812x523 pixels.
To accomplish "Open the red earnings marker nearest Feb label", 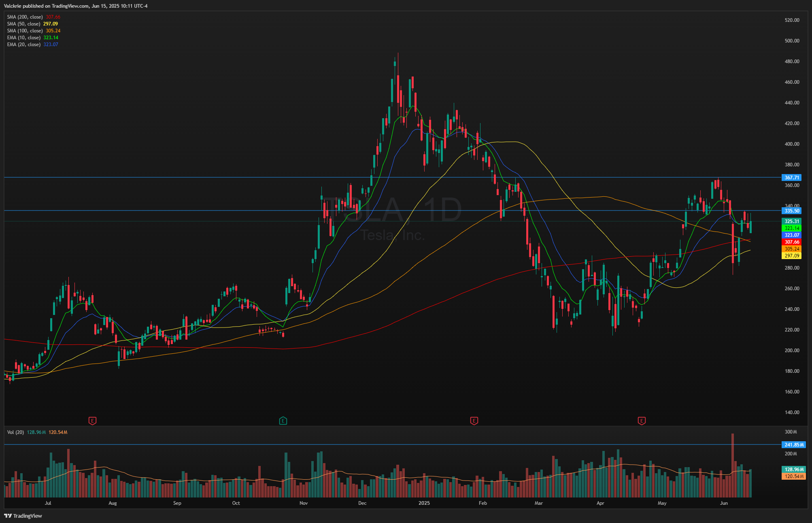I will [474, 421].
